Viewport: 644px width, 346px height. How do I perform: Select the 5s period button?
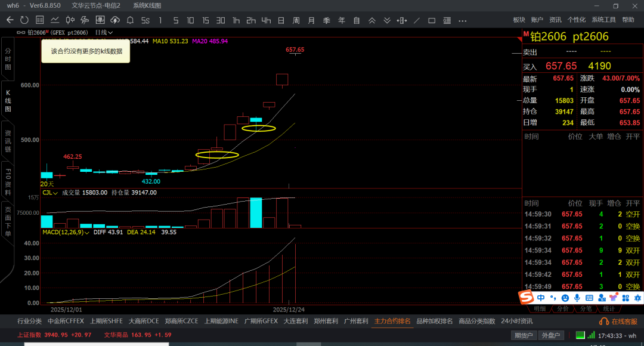[145, 20]
